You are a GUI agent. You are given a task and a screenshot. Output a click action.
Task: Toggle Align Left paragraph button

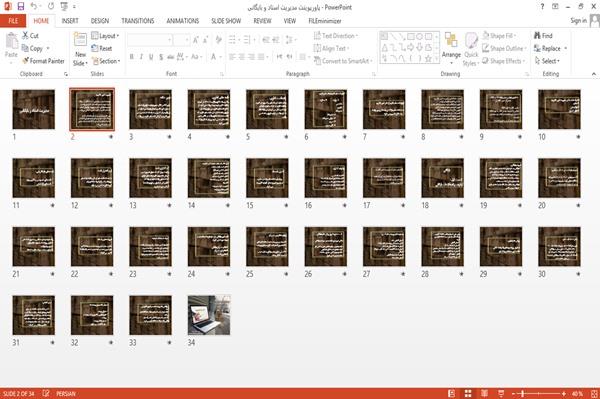coord(232,57)
